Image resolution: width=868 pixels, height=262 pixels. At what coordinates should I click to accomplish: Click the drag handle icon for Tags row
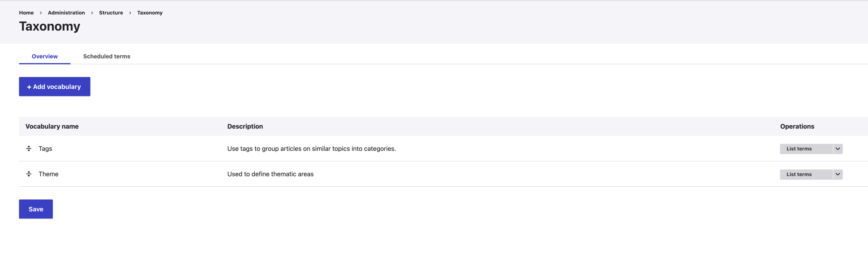pyautogui.click(x=29, y=148)
